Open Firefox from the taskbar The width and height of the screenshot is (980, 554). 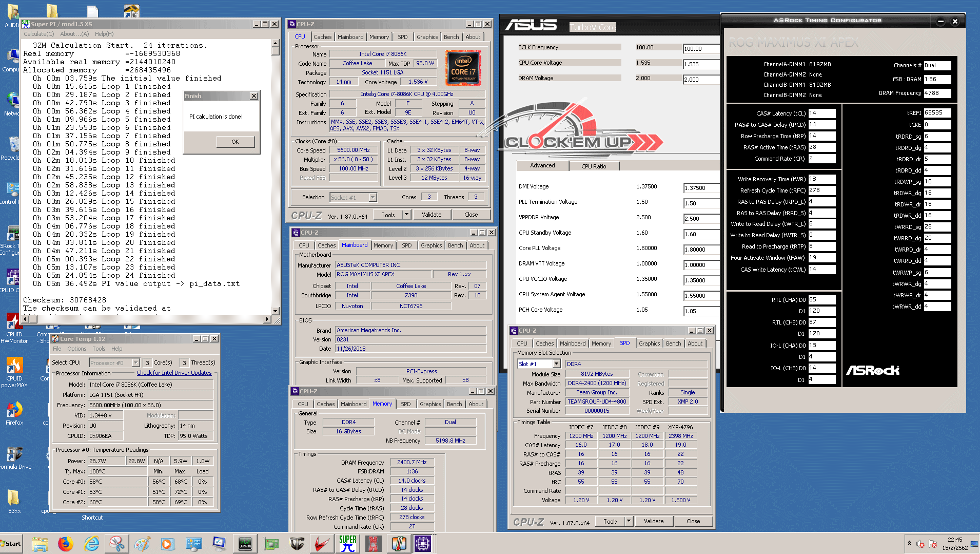point(65,543)
